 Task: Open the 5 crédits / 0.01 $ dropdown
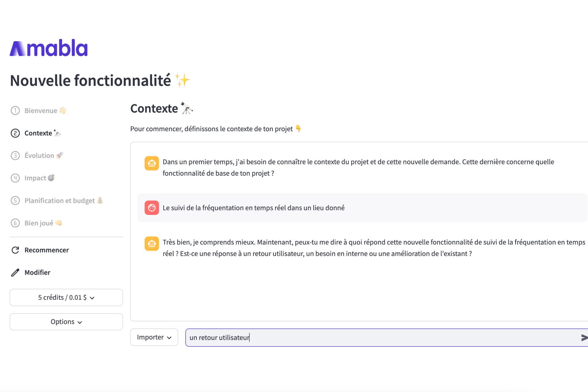coord(66,297)
